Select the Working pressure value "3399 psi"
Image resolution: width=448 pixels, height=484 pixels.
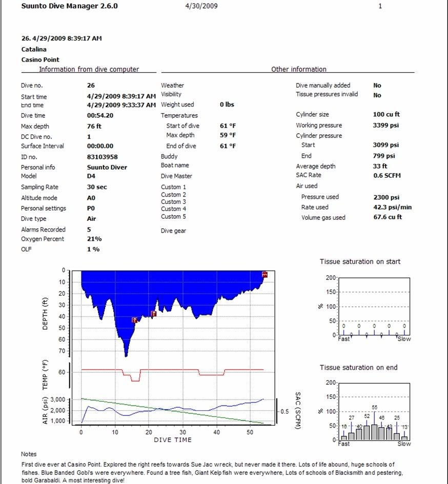386,125
